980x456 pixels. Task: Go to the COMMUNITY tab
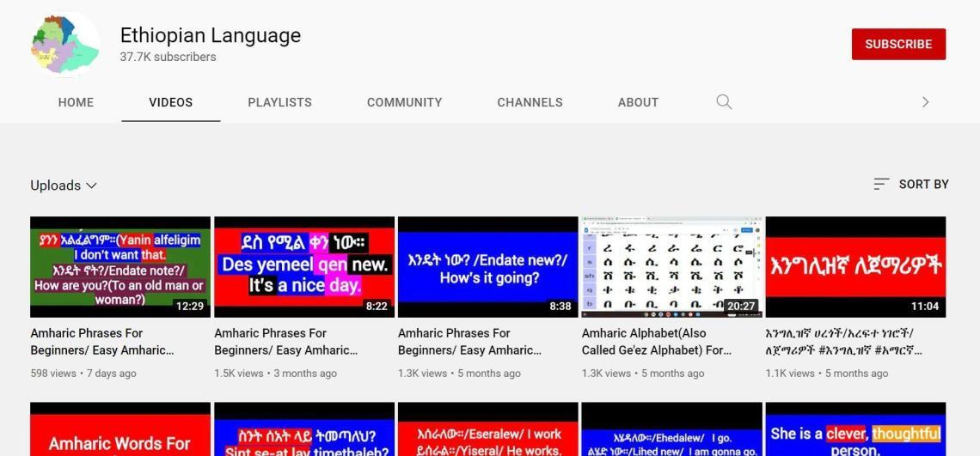point(404,102)
